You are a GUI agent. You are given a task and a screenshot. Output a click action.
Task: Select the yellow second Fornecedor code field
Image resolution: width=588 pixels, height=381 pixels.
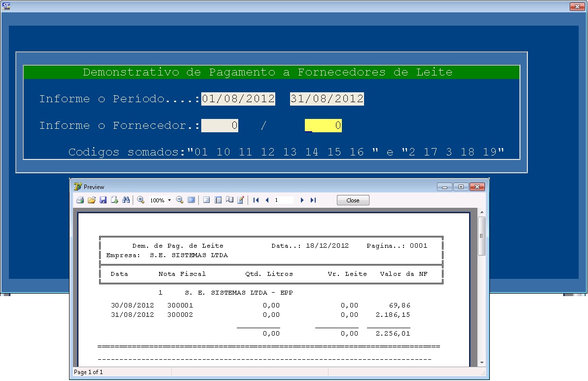coord(323,126)
